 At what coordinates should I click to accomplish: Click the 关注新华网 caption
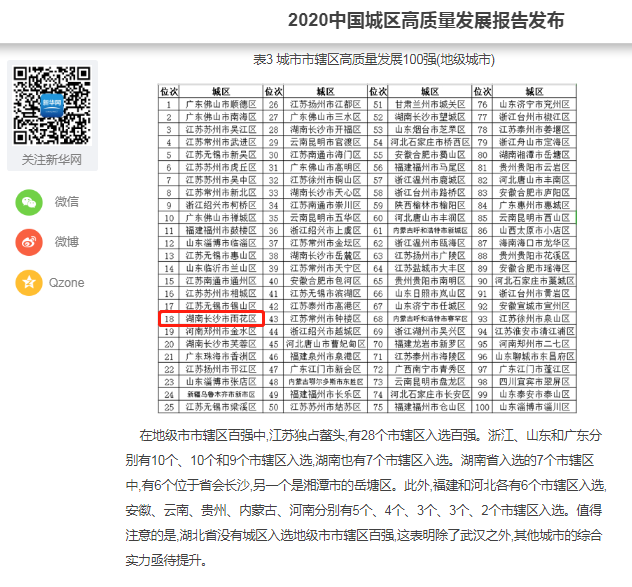(x=52, y=160)
